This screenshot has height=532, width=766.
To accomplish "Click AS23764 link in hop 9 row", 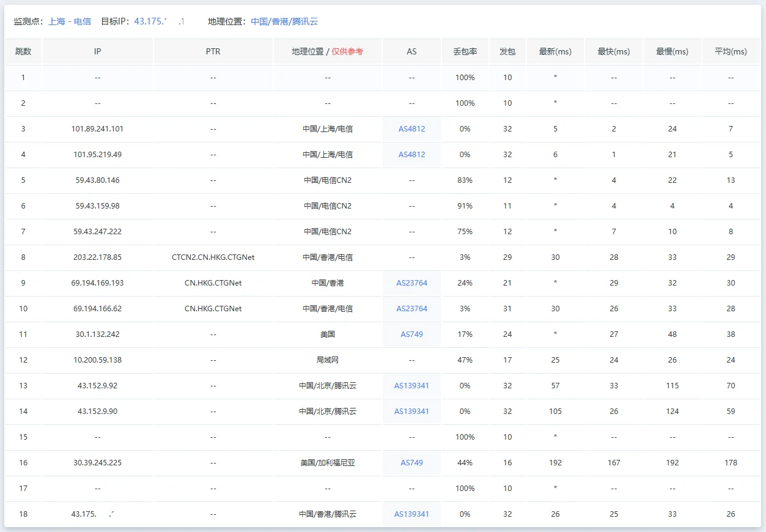I will [411, 283].
